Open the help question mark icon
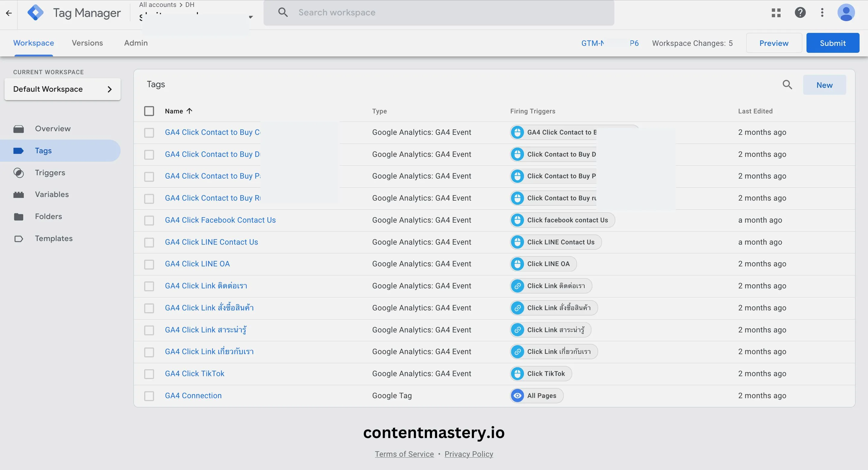The width and height of the screenshot is (868, 470). (800, 13)
